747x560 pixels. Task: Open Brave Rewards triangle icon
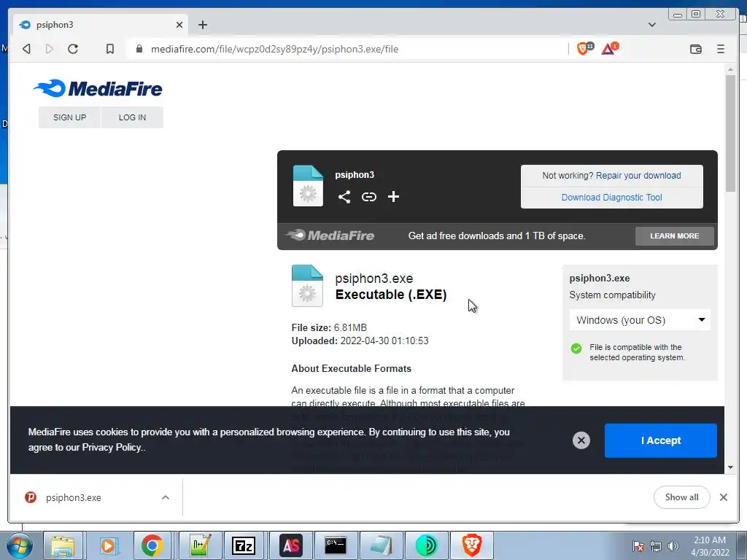609,48
